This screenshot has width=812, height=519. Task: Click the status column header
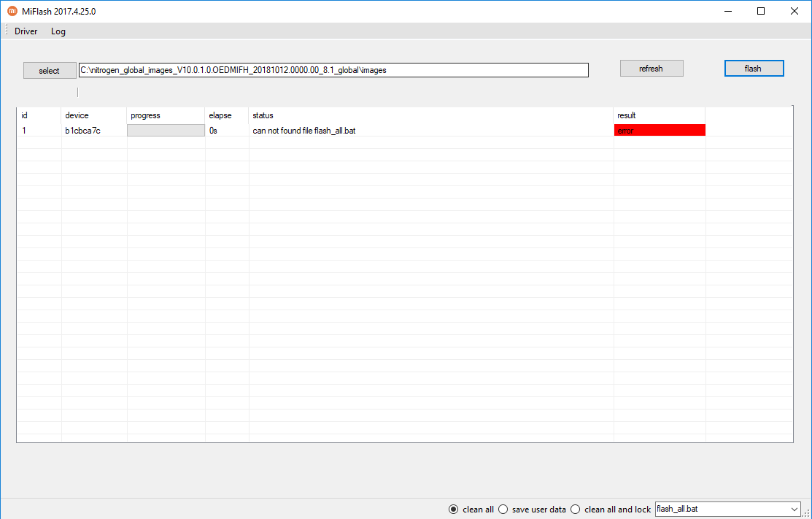(x=431, y=115)
